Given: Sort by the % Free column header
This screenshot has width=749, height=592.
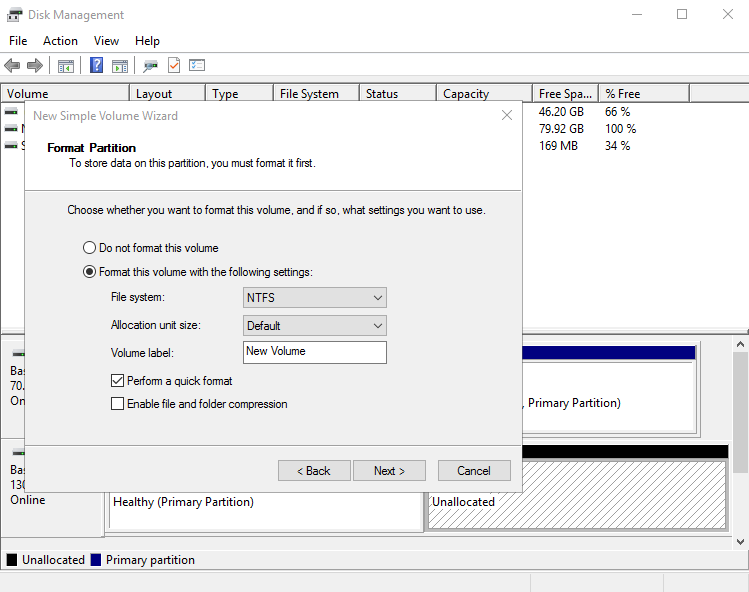Looking at the screenshot, I should tap(644, 94).
